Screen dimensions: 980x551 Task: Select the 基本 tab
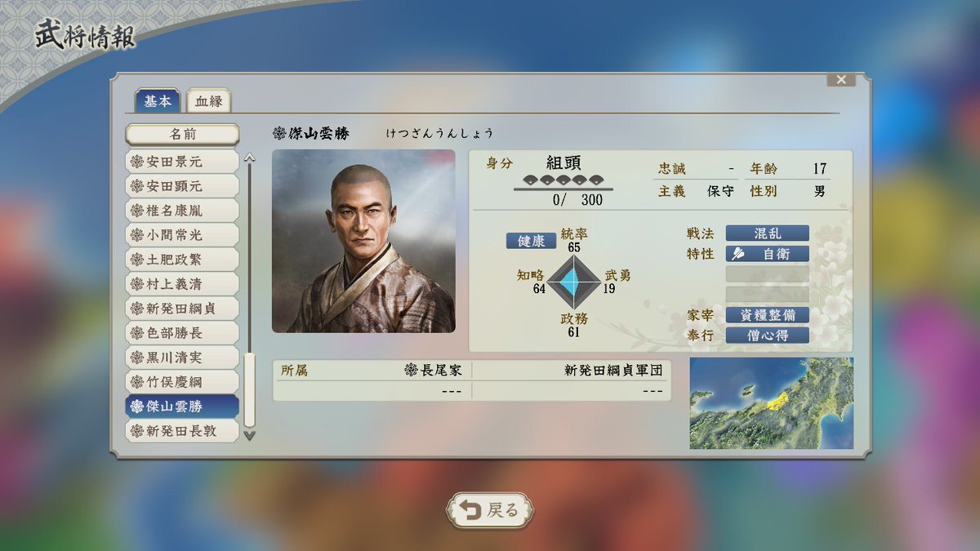click(x=158, y=100)
